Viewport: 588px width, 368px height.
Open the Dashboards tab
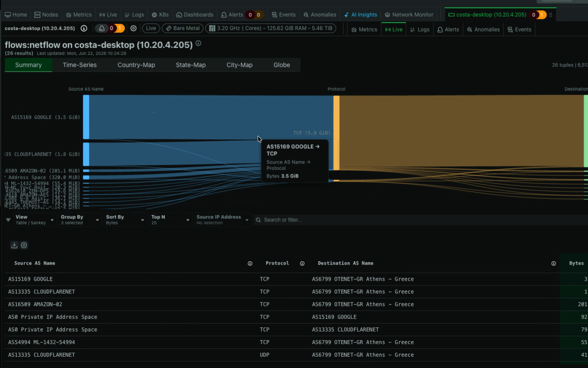coord(194,15)
